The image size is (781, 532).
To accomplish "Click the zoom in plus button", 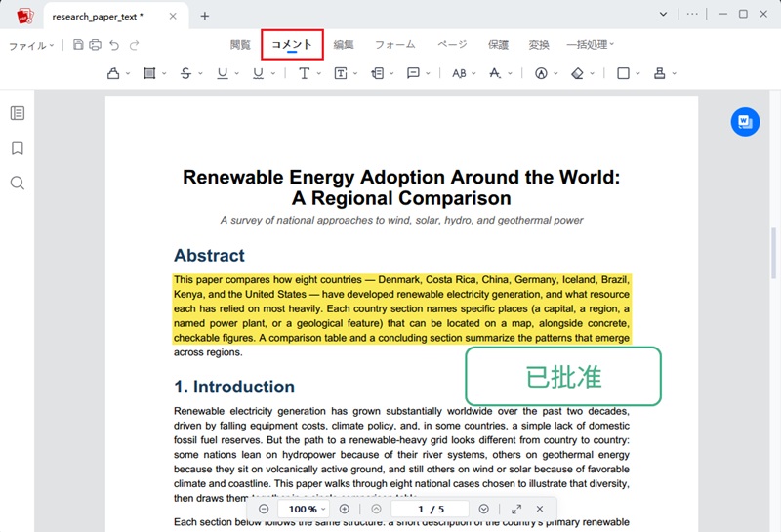I will pos(345,509).
